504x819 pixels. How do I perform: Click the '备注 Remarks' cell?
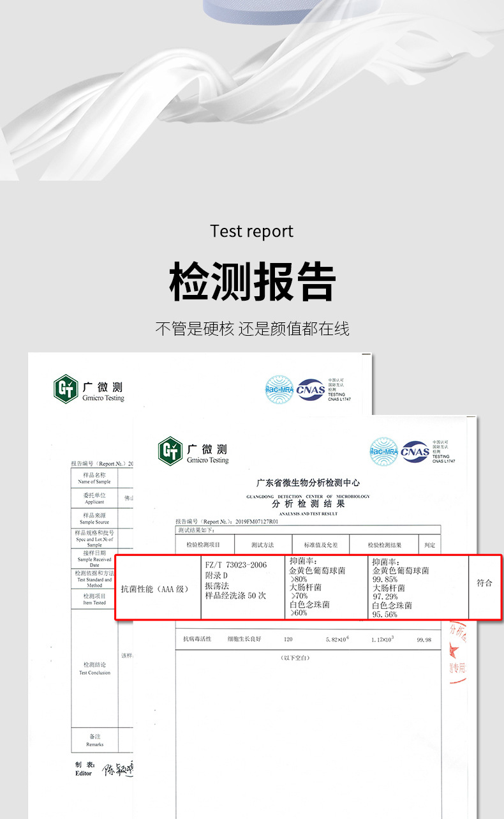94,740
